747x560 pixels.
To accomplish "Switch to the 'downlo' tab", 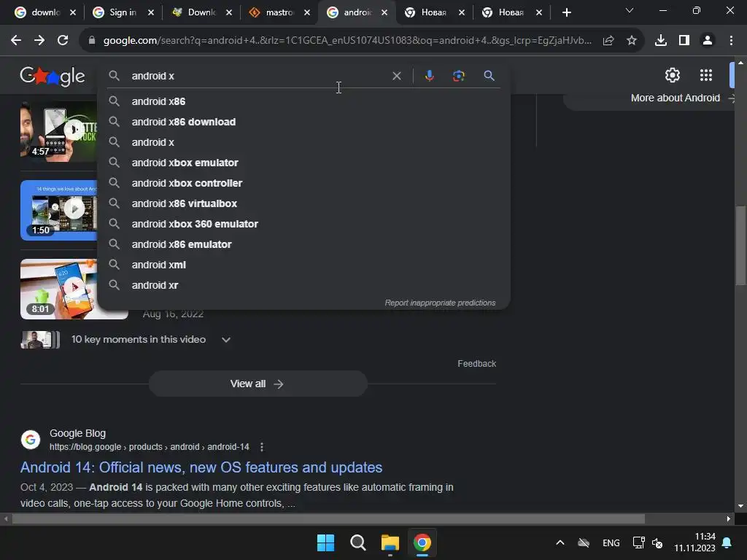I will tap(45, 12).
